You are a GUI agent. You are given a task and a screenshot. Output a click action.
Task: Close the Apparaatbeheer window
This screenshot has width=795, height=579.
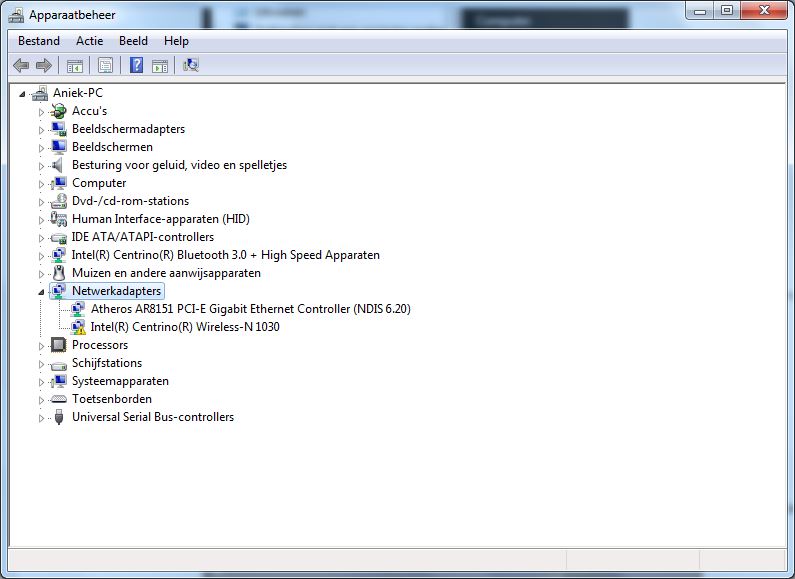(764, 11)
